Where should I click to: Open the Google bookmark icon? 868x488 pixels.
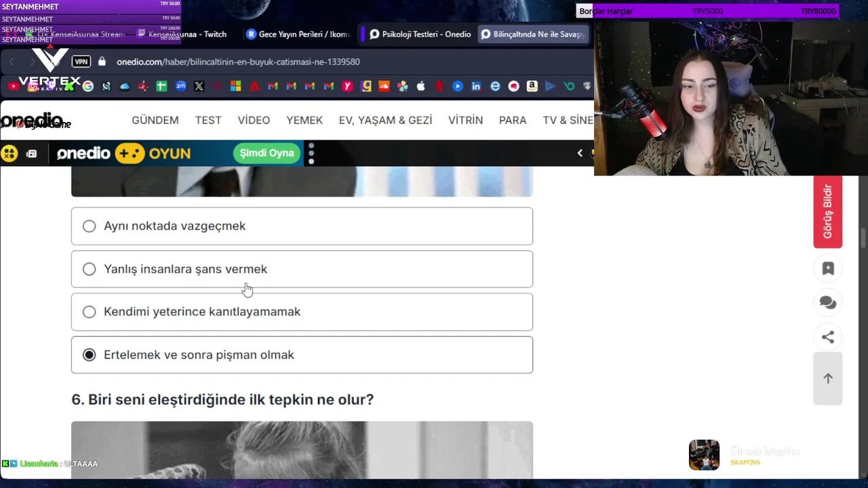tap(87, 86)
